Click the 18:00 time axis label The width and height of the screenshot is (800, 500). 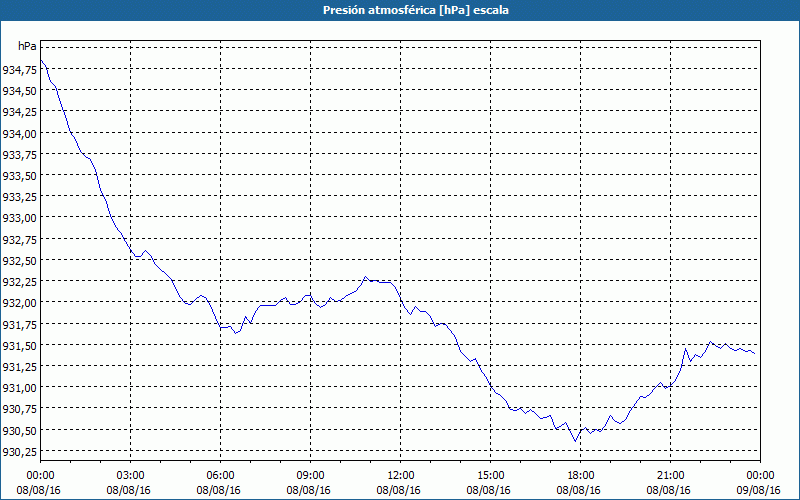[x=581, y=476]
